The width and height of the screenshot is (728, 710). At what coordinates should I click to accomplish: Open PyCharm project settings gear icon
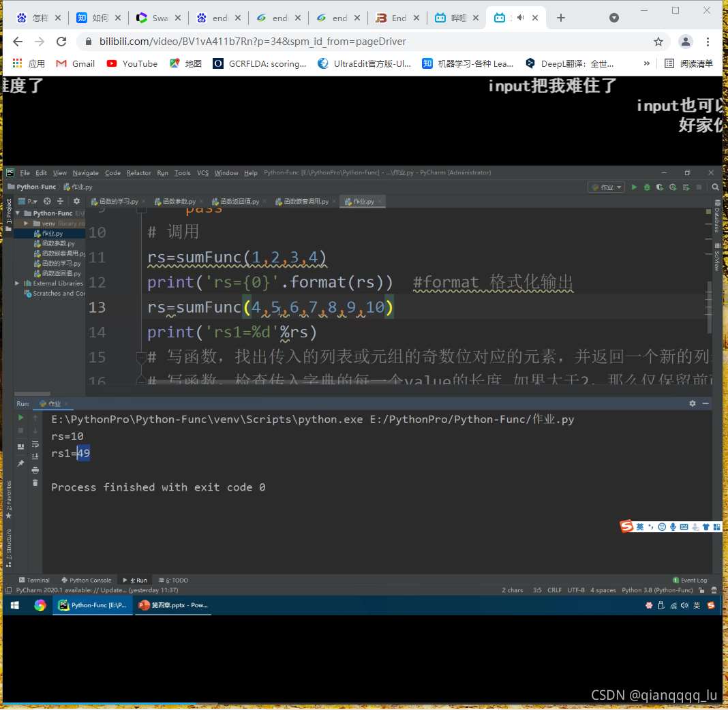click(76, 202)
